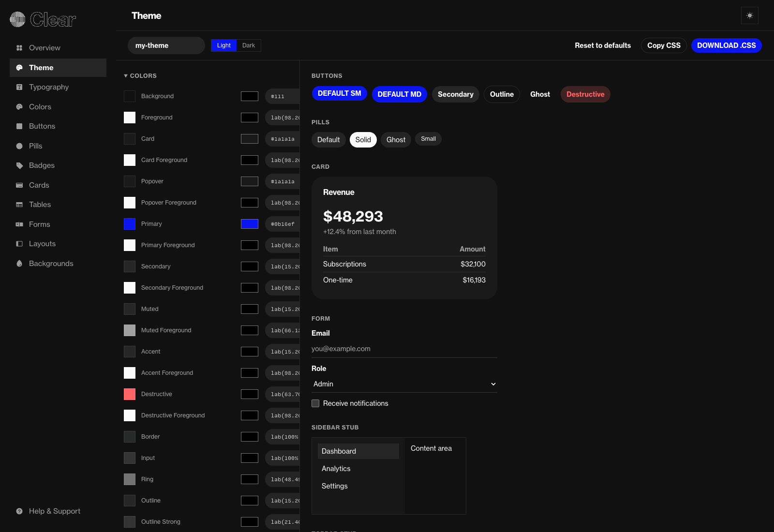Image resolution: width=774 pixels, height=532 pixels.
Task: Click the Forms icon in sidebar
Action: (x=19, y=224)
